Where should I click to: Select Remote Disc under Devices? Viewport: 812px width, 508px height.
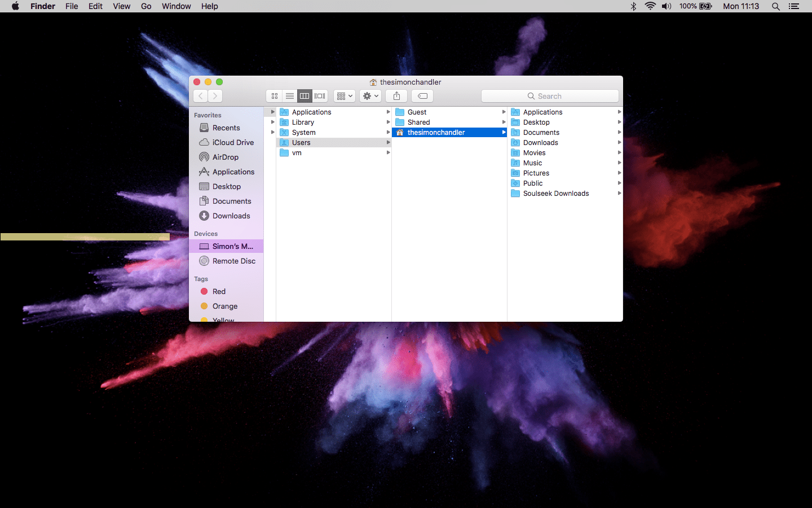233,261
